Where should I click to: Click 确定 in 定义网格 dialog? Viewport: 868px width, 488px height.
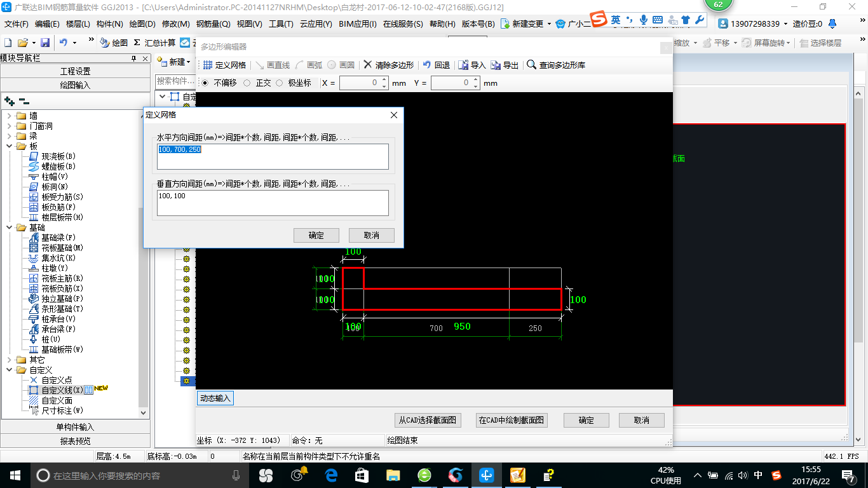(x=316, y=235)
